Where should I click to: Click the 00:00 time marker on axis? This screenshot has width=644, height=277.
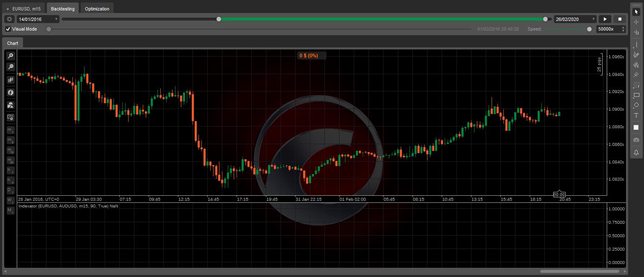pyautogui.click(x=559, y=194)
